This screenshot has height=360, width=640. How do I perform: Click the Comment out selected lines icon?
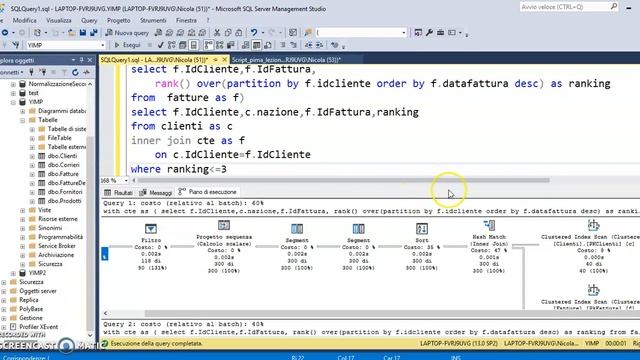(x=282, y=45)
